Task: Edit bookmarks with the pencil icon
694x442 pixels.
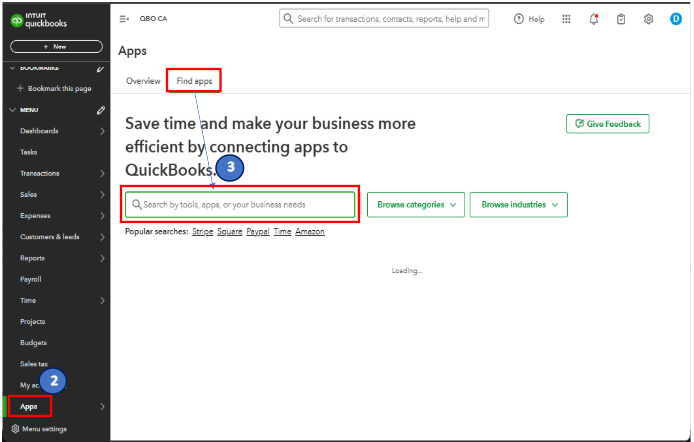Action: tap(100, 69)
